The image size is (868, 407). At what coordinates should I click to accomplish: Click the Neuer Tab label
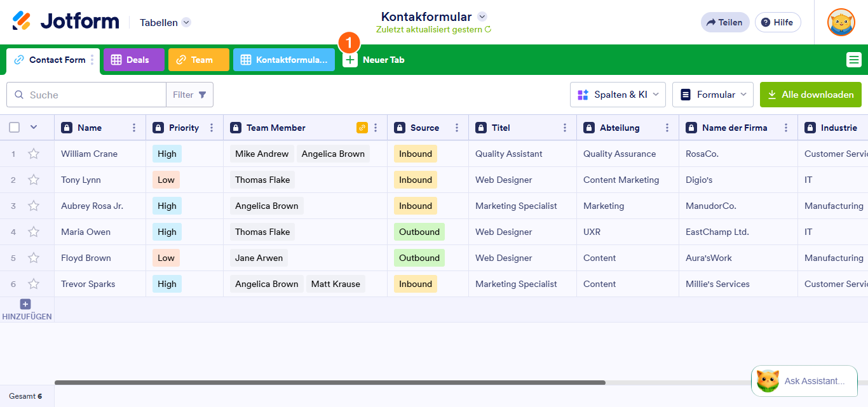point(384,60)
